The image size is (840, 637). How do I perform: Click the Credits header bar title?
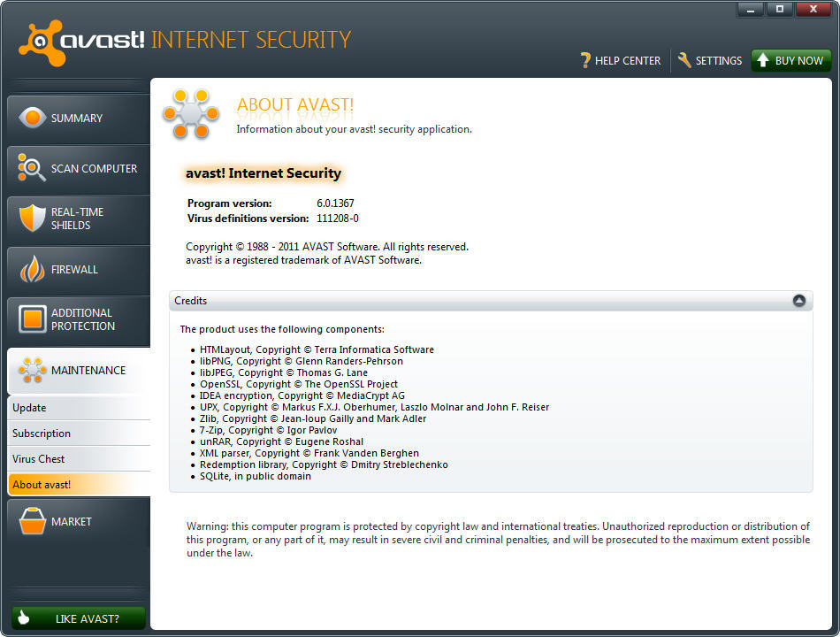[x=191, y=301]
